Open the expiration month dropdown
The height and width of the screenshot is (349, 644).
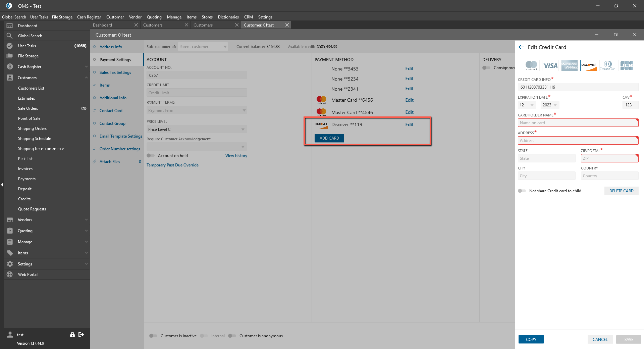click(x=527, y=105)
